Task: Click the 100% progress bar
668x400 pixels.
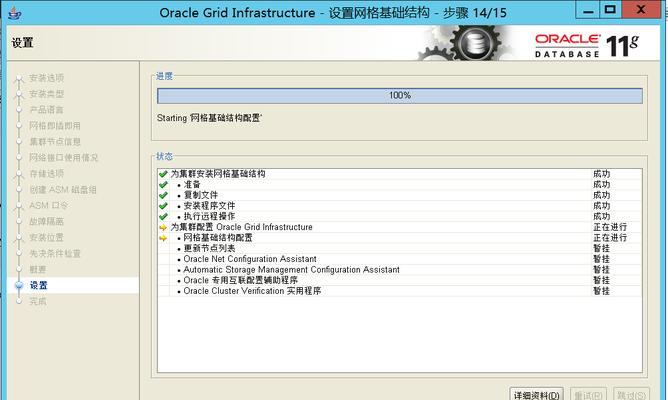Action: 400,96
